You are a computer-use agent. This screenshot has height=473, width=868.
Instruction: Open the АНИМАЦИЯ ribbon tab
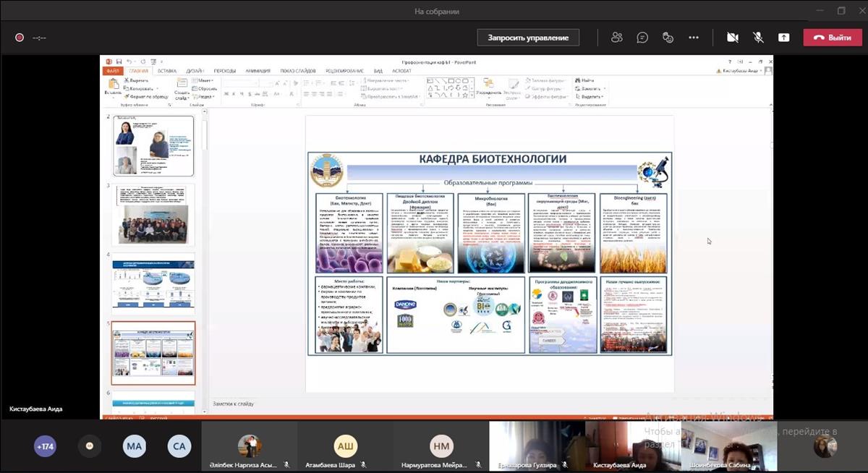coord(258,71)
